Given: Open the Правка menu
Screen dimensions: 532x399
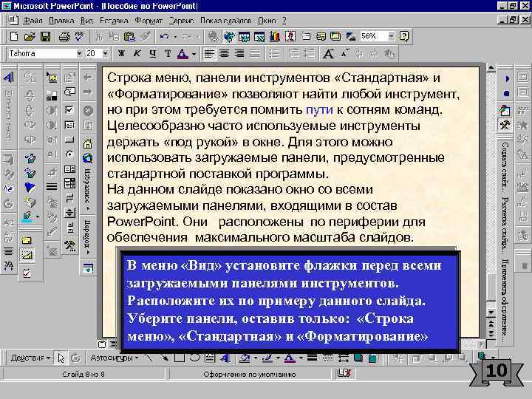Looking at the screenshot, I should pos(61,21).
